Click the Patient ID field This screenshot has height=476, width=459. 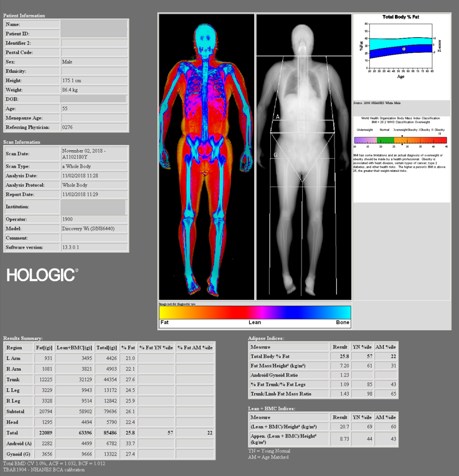[94, 33]
